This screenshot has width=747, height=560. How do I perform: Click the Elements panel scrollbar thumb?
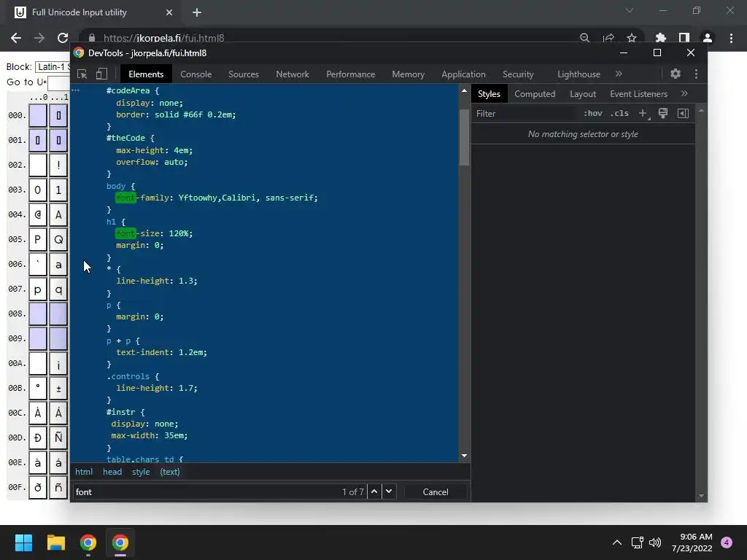(x=464, y=137)
